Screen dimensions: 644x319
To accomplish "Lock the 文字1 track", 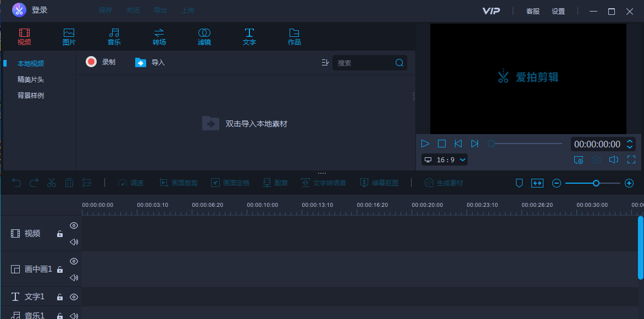I will tap(59, 296).
